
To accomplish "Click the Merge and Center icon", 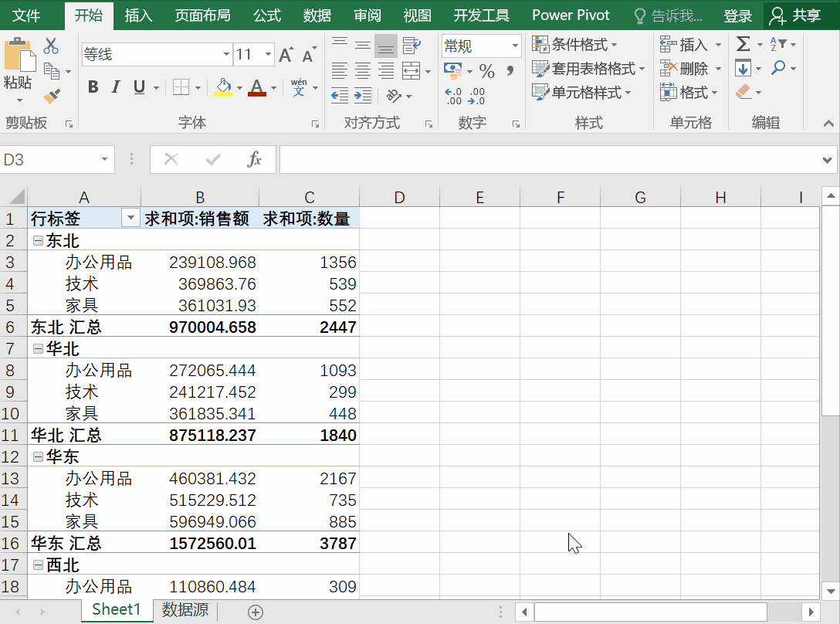I will pos(412,71).
